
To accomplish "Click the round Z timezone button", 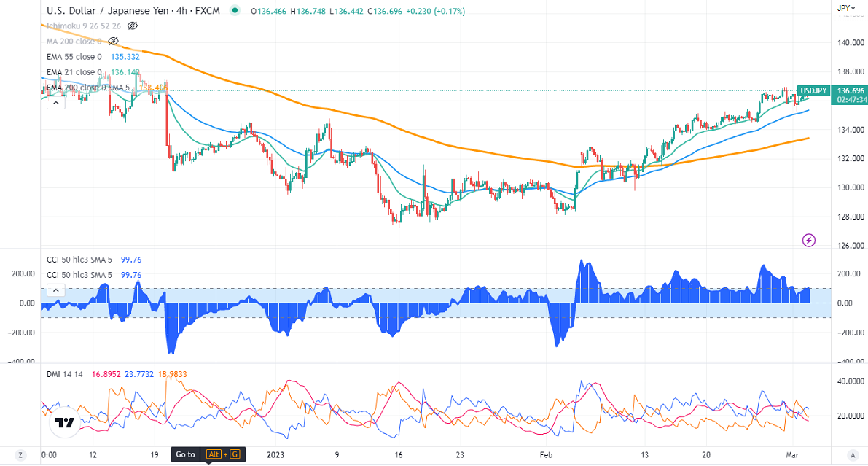I will [x=21, y=454].
